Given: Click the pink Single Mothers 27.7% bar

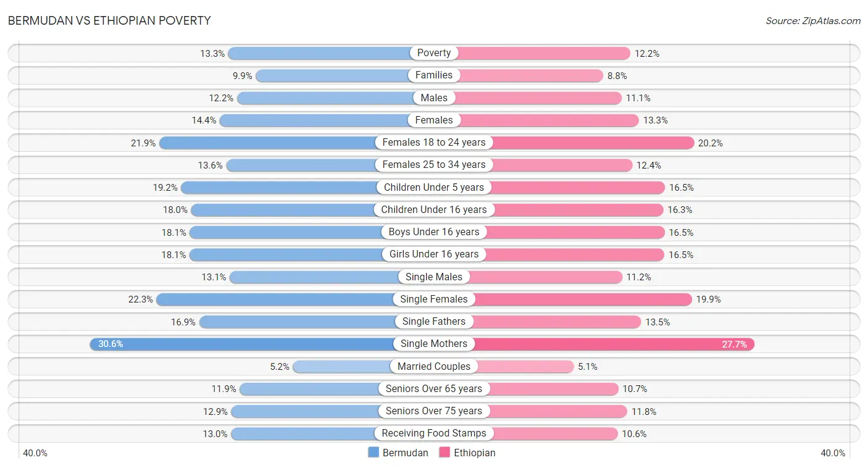Looking at the screenshot, I should coord(594,344).
